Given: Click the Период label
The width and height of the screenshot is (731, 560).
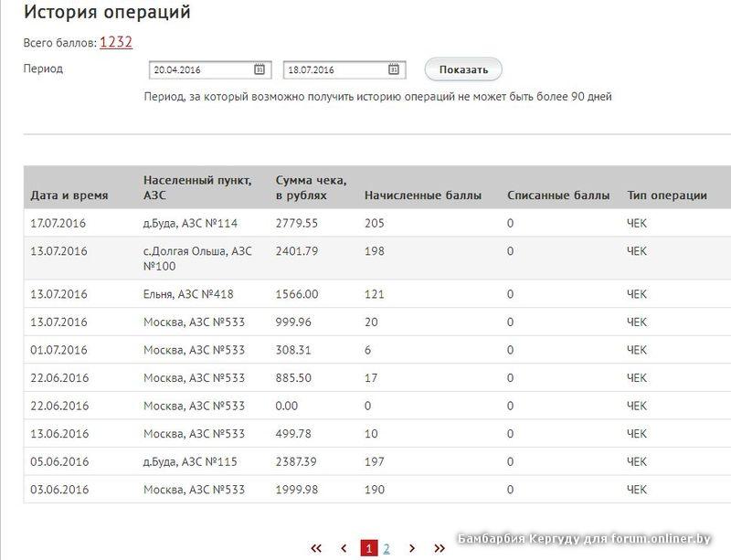Looking at the screenshot, I should (x=43, y=69).
